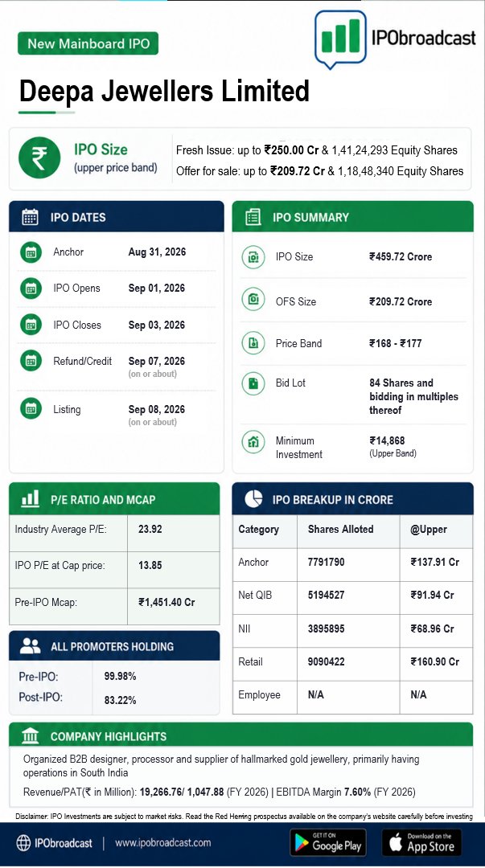Click the IPO DATES section header
The image size is (485, 868).
117,216
